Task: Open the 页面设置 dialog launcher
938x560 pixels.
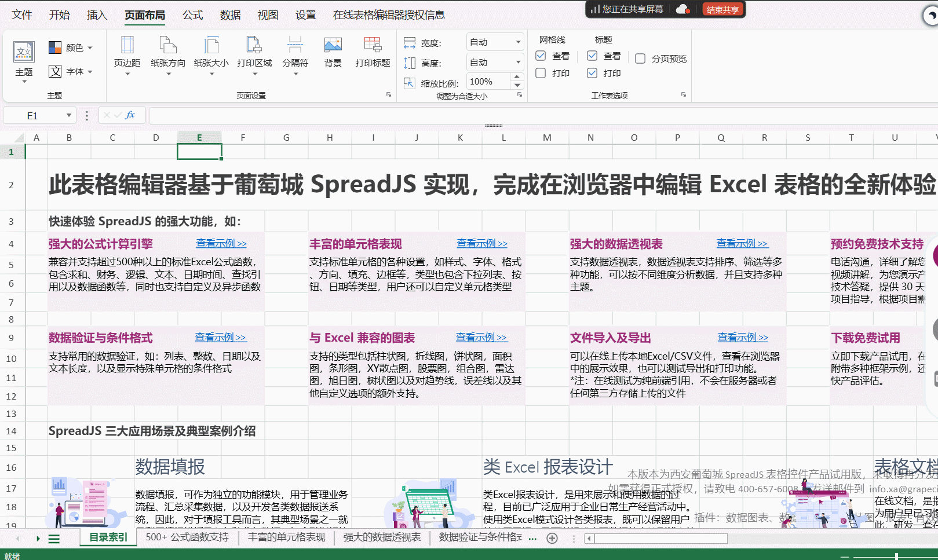Action: (x=389, y=95)
